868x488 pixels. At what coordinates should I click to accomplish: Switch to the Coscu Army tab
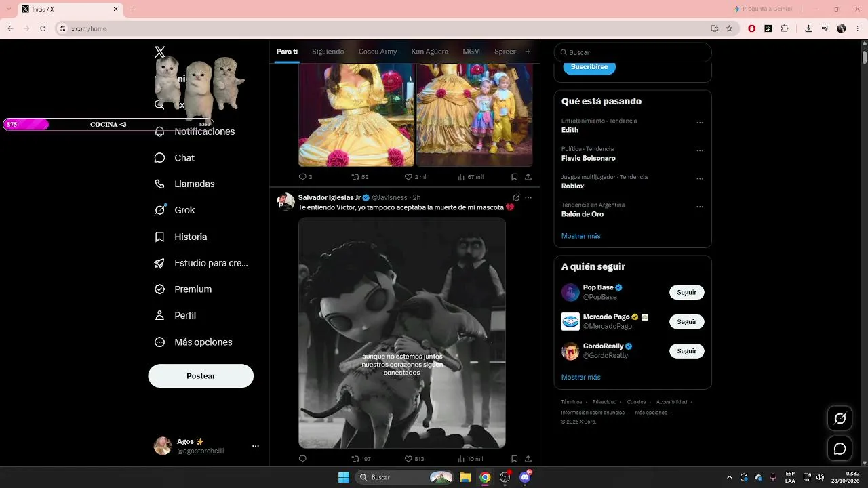[378, 52]
